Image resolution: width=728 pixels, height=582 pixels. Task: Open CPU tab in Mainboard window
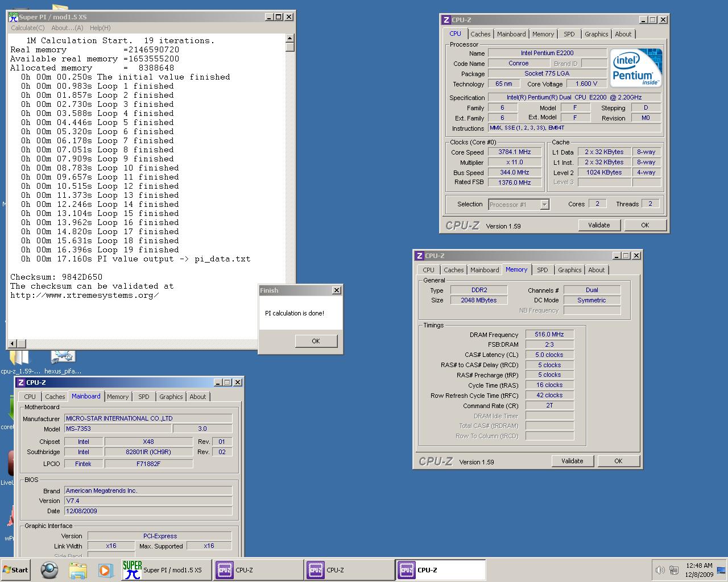click(30, 397)
